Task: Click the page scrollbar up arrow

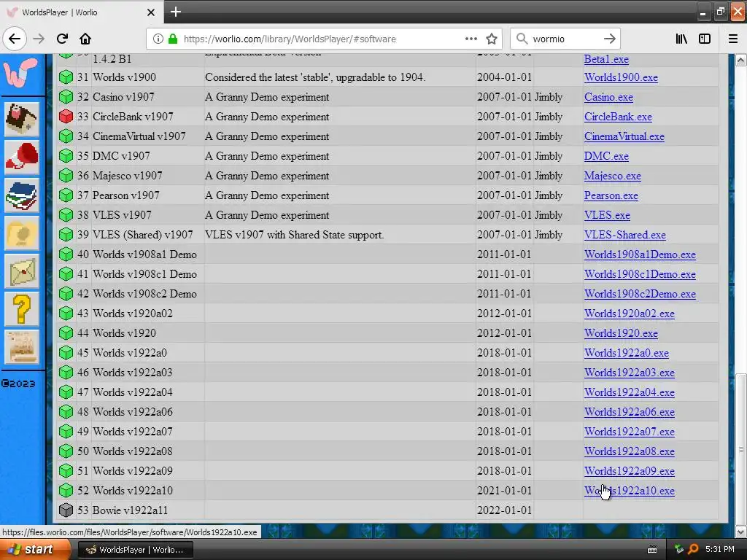Action: pyautogui.click(x=740, y=60)
